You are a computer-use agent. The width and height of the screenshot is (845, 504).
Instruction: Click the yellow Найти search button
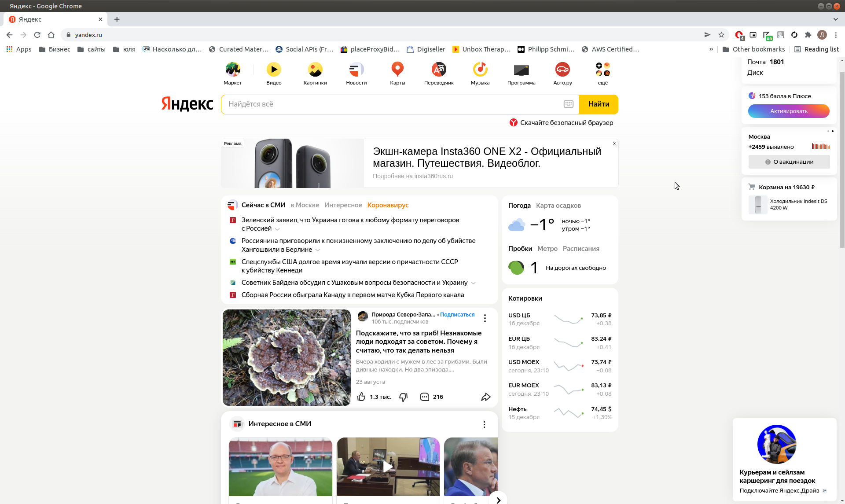point(599,104)
